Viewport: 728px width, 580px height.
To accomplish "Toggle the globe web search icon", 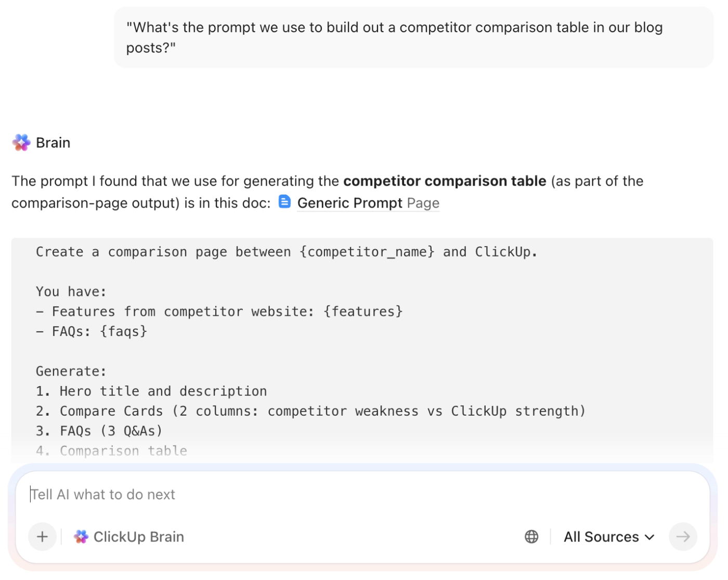I will pyautogui.click(x=531, y=536).
